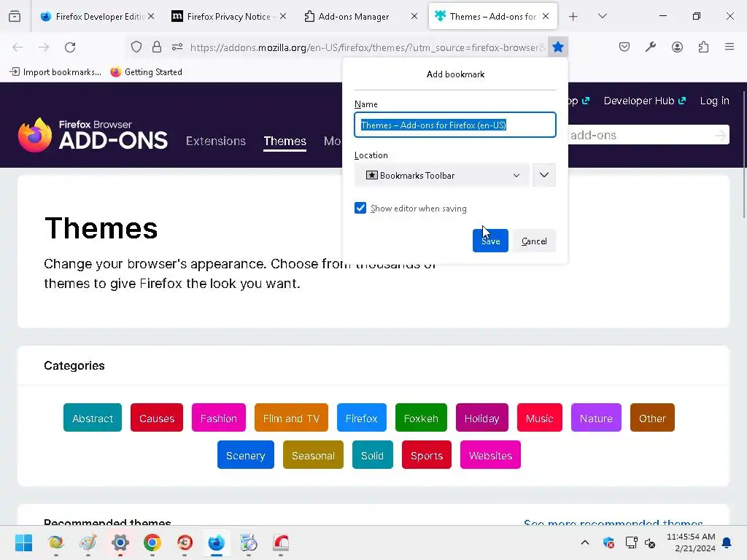Image resolution: width=747 pixels, height=560 pixels.
Task: Select the Causes category
Action: [157, 418]
